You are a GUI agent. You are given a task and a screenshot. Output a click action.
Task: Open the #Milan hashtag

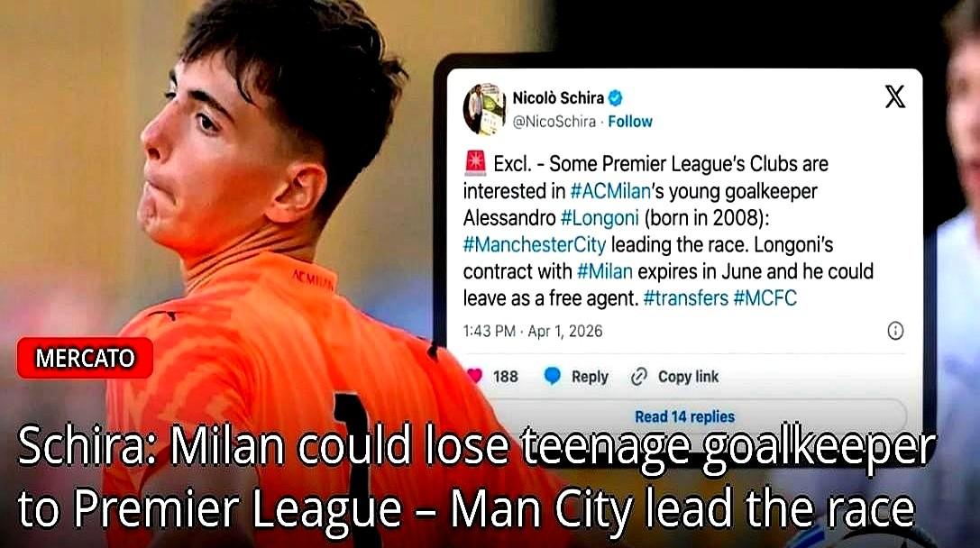click(x=604, y=271)
